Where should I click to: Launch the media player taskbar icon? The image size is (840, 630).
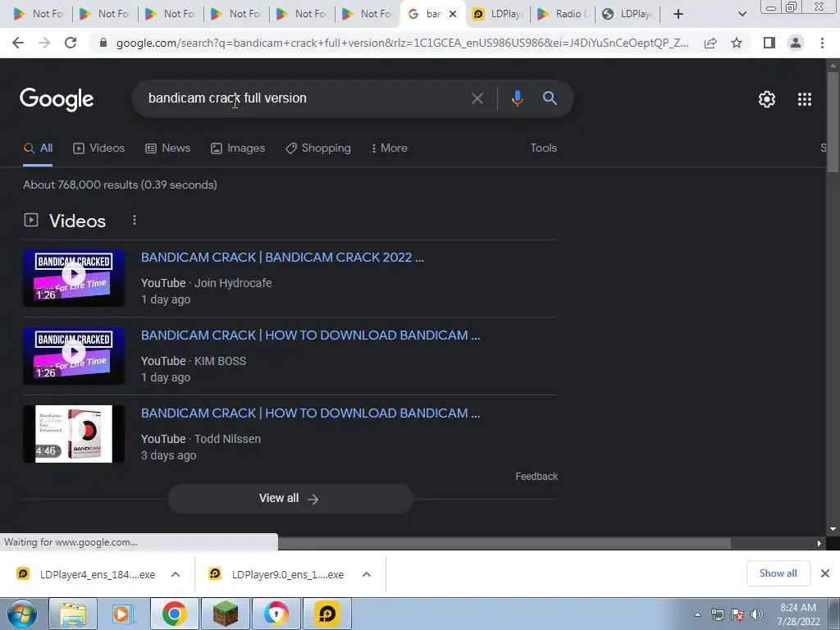pyautogui.click(x=123, y=614)
